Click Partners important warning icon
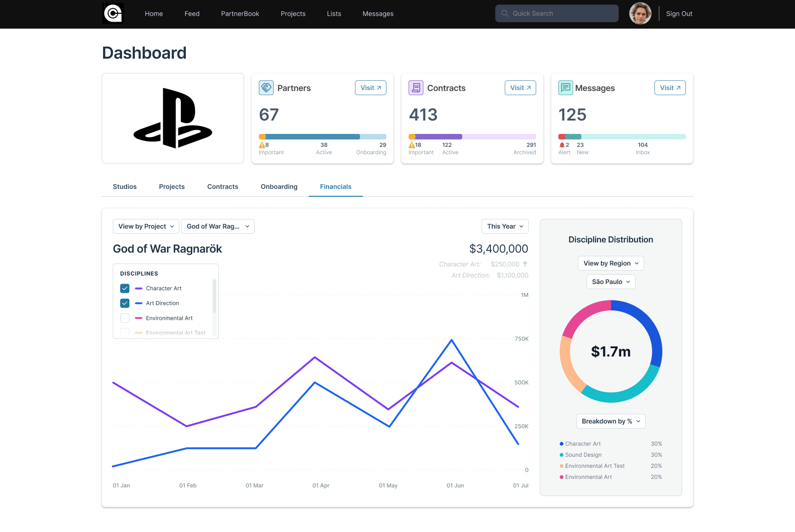This screenshot has height=532, width=795. coord(262,145)
